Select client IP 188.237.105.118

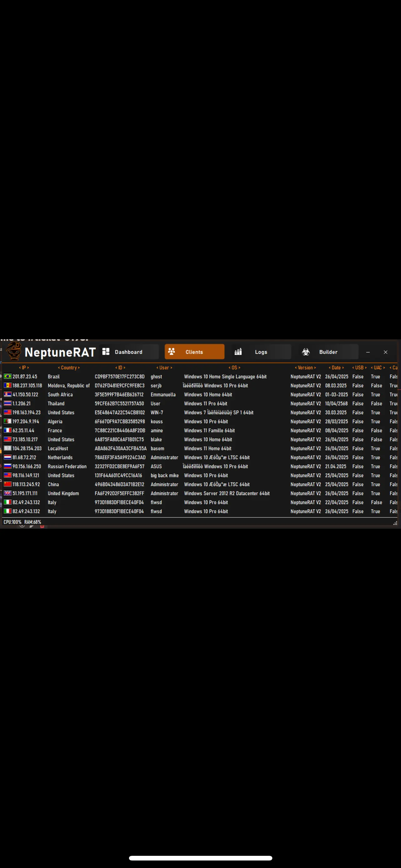point(27,386)
